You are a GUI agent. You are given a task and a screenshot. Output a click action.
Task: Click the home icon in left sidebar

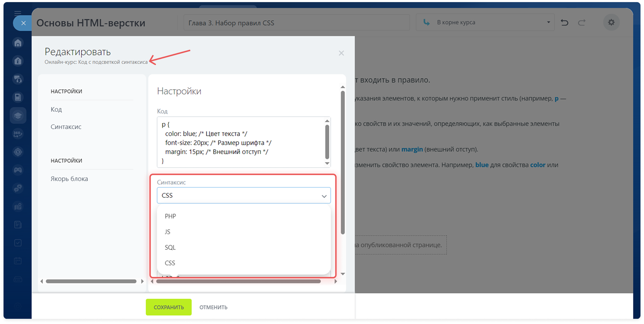[x=18, y=43]
